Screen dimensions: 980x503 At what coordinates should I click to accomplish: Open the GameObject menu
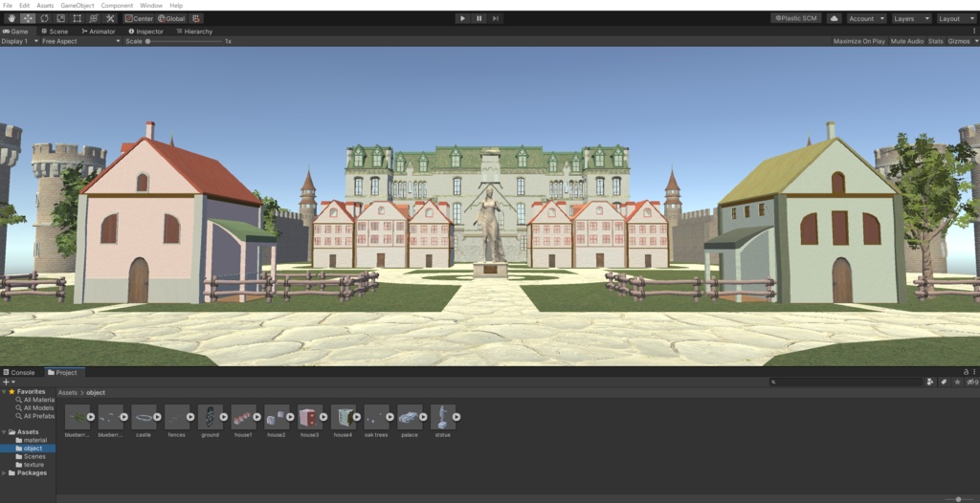(x=78, y=5)
